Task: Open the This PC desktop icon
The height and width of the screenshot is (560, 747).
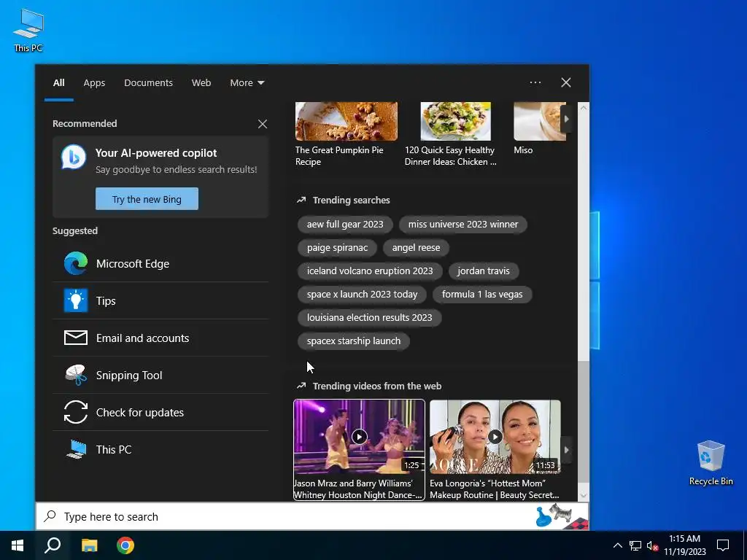Action: point(28,31)
